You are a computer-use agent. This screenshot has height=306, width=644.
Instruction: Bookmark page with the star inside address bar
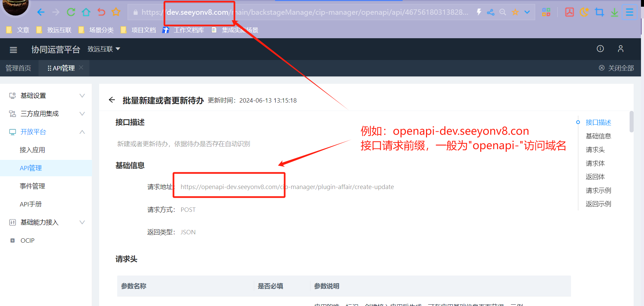click(515, 12)
